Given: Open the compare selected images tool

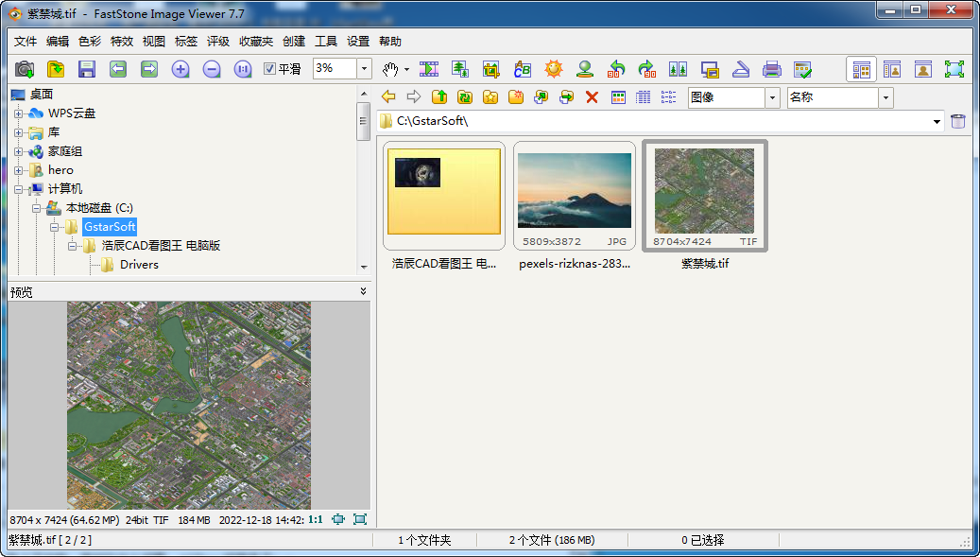Looking at the screenshot, I should [x=678, y=69].
